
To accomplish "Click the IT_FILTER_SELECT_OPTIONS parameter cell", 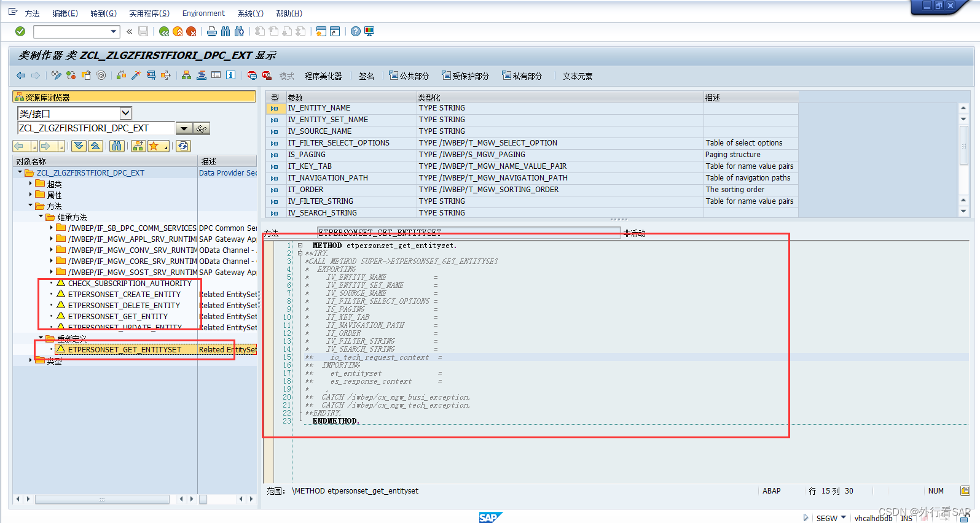I will 351,143.
